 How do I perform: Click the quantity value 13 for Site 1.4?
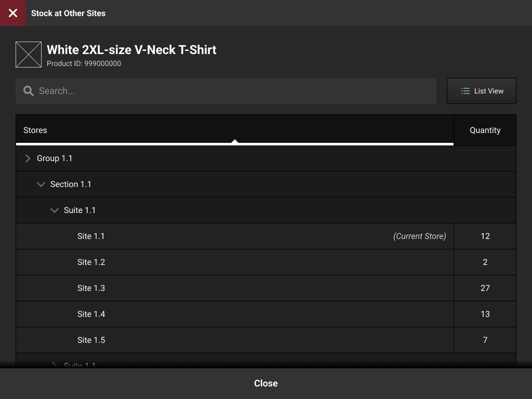click(485, 314)
